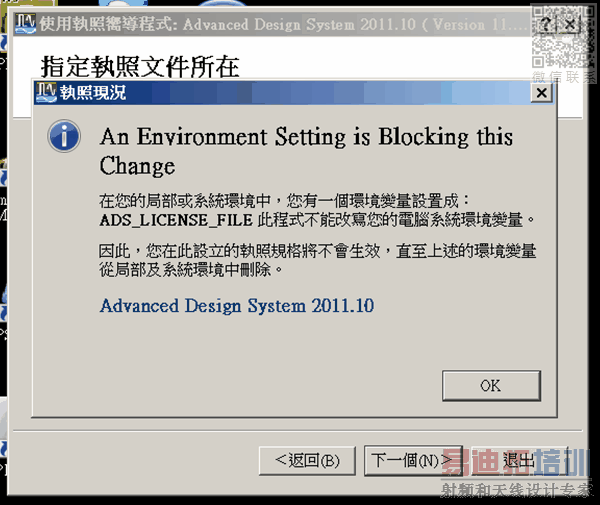Proceed with the 下一個(N)> button
This screenshot has width=600, height=505.
(412, 460)
